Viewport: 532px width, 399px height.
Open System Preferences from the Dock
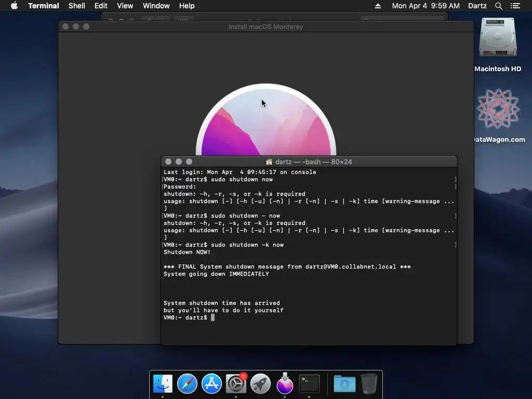pos(236,384)
